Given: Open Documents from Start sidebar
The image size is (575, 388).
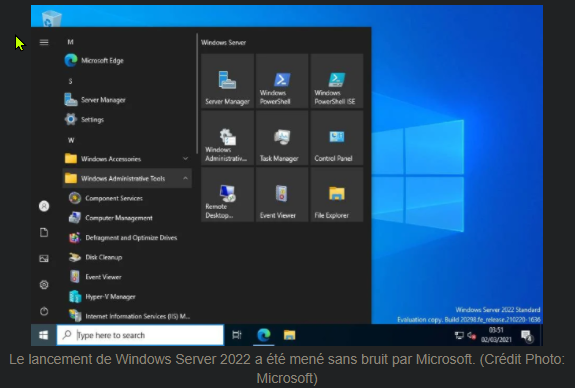Looking at the screenshot, I should coord(44,233).
